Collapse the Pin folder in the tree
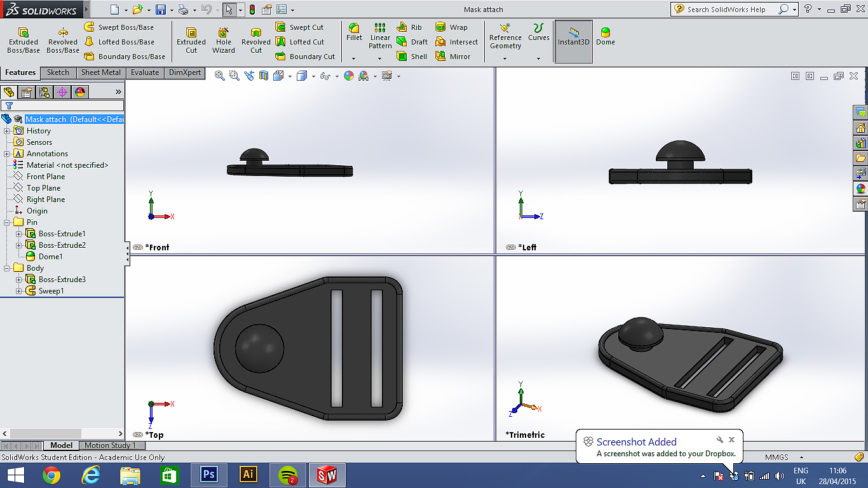The height and width of the screenshot is (488, 868). point(7,222)
